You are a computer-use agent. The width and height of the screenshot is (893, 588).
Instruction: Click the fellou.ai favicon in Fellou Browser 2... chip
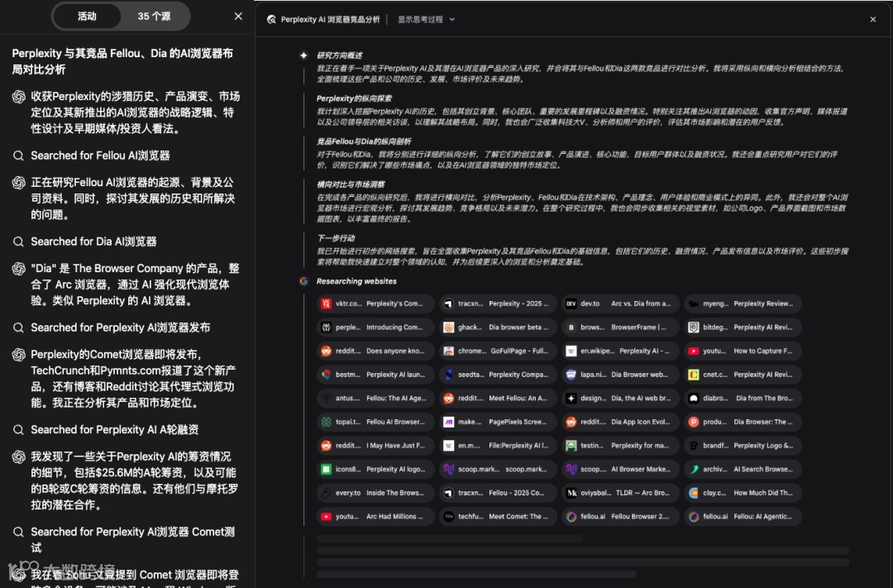[571, 516]
